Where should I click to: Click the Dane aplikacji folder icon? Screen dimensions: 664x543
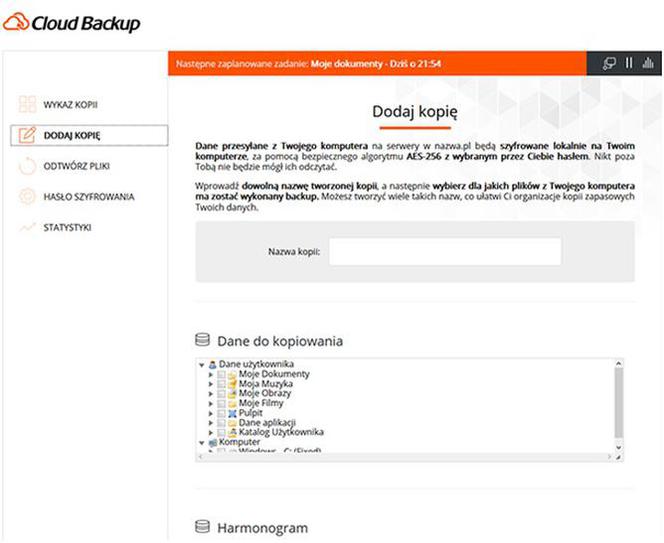(232, 423)
